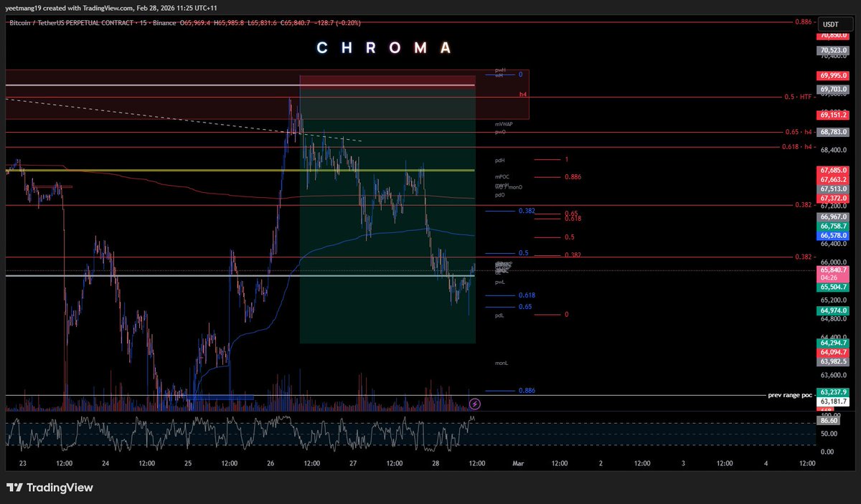
Task: Click the 28 date on time axis
Action: coord(436,464)
